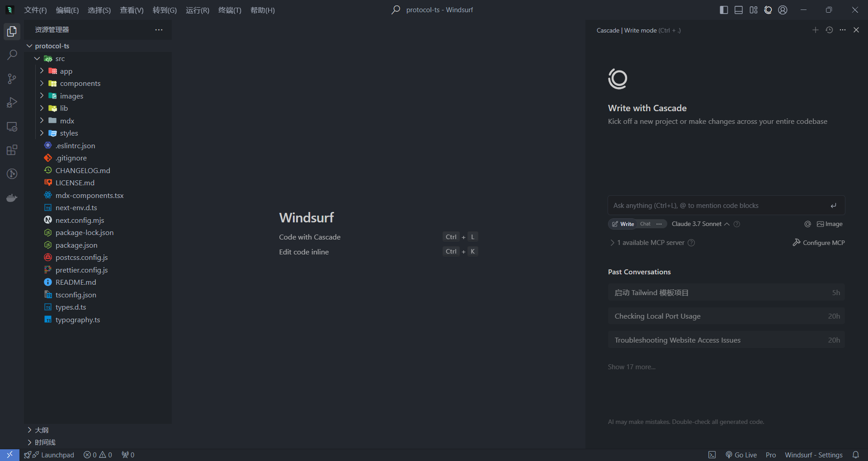868x461 pixels.
Task: Attach an Image to Cascade prompt
Action: click(x=830, y=224)
